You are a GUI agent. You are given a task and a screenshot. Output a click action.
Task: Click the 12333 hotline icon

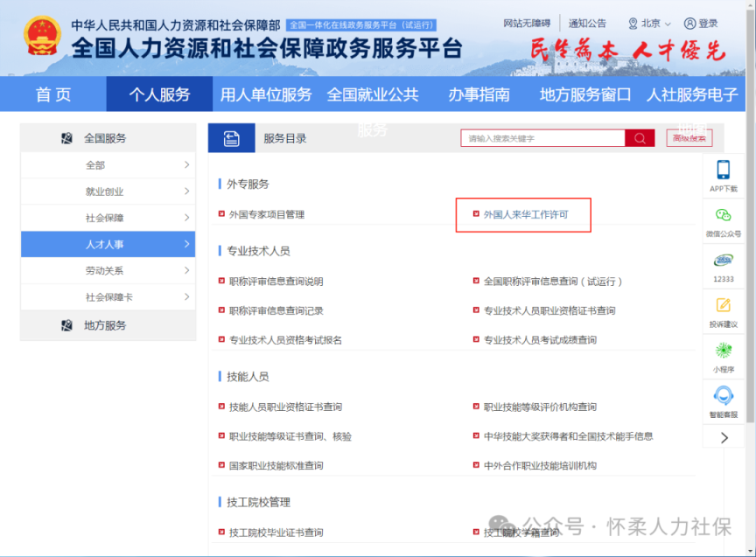pos(723,261)
